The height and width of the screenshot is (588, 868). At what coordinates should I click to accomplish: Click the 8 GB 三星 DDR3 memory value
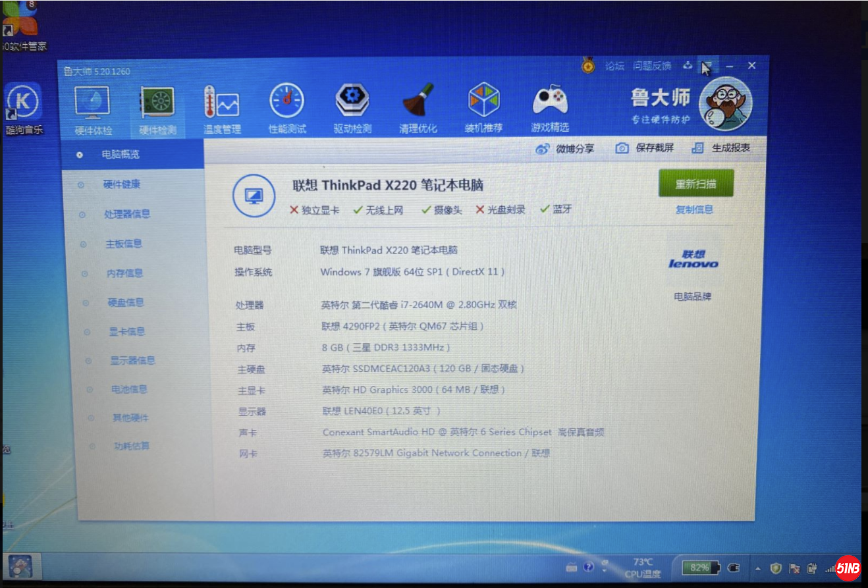click(x=386, y=347)
